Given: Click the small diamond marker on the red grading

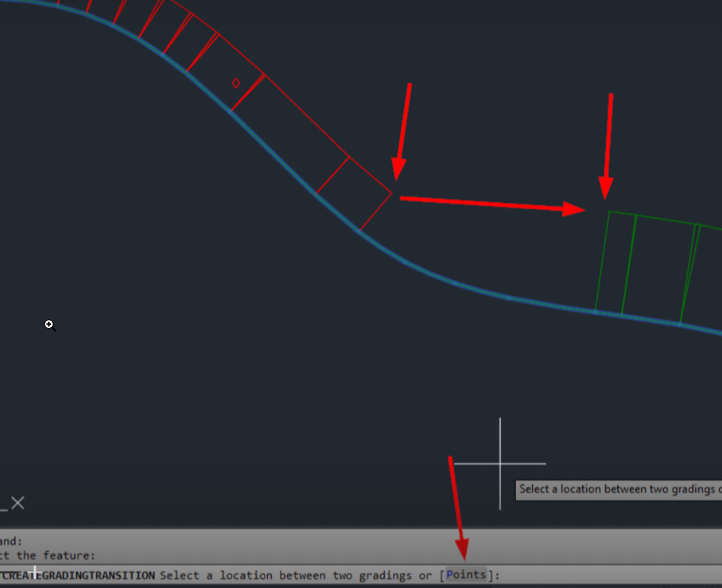Looking at the screenshot, I should click(x=236, y=82).
